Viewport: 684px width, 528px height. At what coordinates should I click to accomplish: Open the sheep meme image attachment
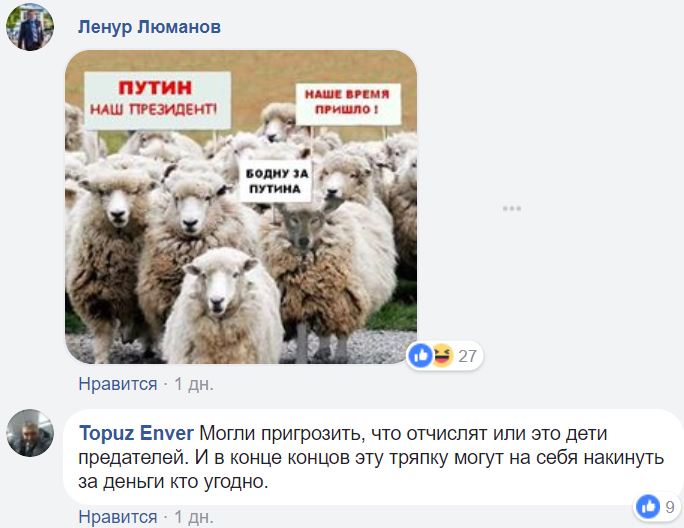(241, 207)
